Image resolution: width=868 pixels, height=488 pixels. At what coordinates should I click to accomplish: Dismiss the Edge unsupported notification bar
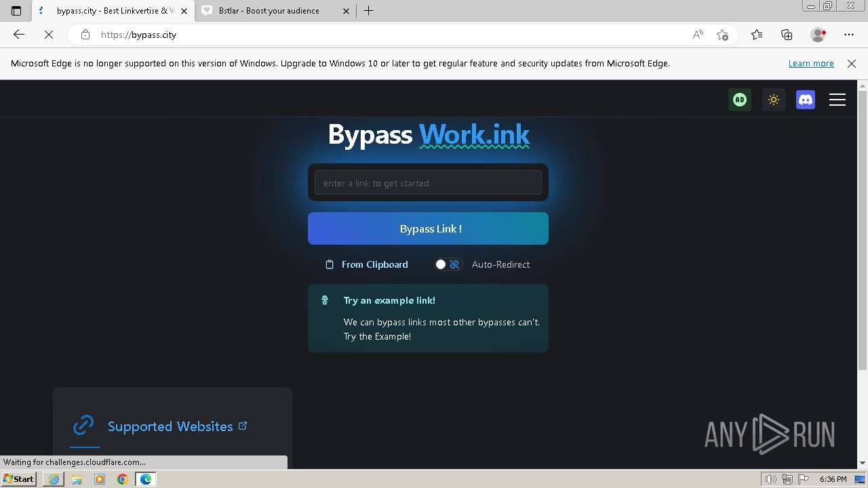pyautogui.click(x=852, y=63)
